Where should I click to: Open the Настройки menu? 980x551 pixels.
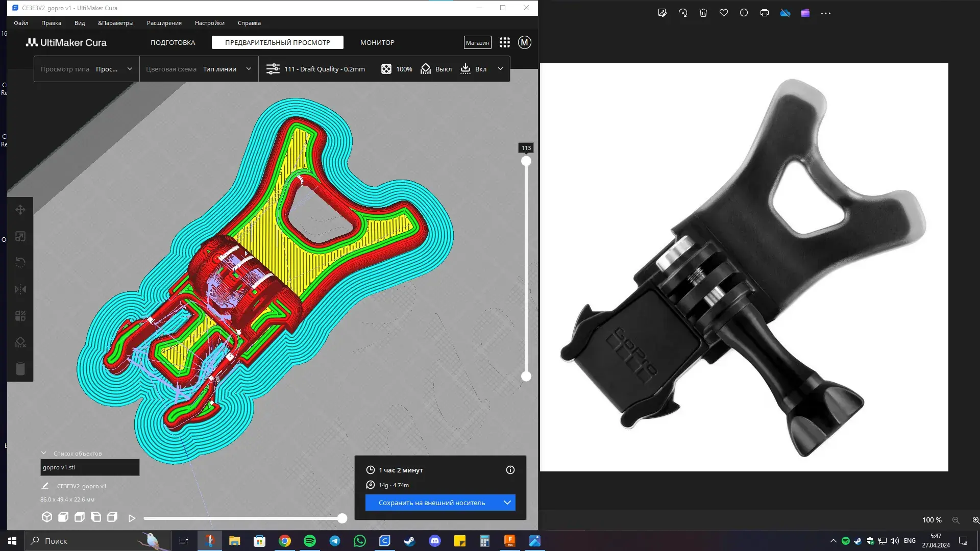click(210, 23)
